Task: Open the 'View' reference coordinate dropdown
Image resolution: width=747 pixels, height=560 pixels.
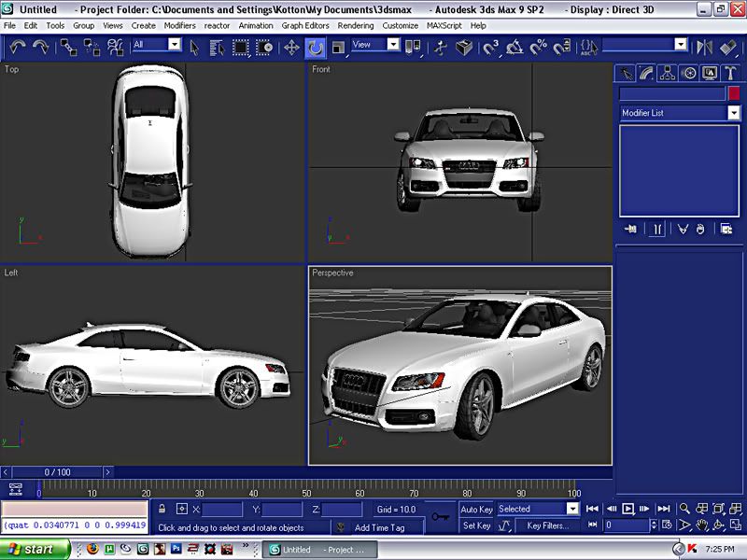Action: (393, 45)
